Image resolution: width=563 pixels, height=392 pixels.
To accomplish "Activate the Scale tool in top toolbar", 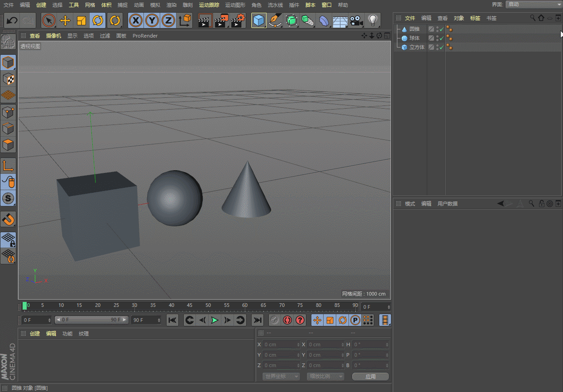I will point(81,20).
